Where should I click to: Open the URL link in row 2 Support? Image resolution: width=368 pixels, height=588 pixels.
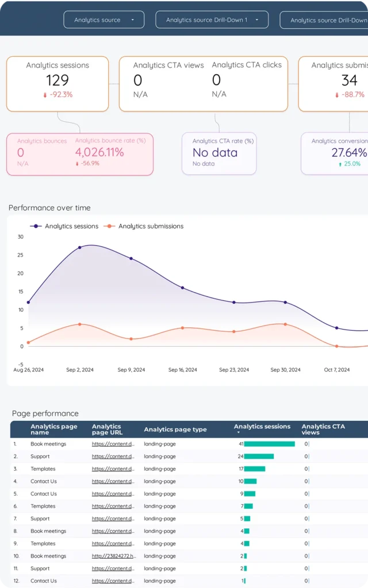pos(113,457)
